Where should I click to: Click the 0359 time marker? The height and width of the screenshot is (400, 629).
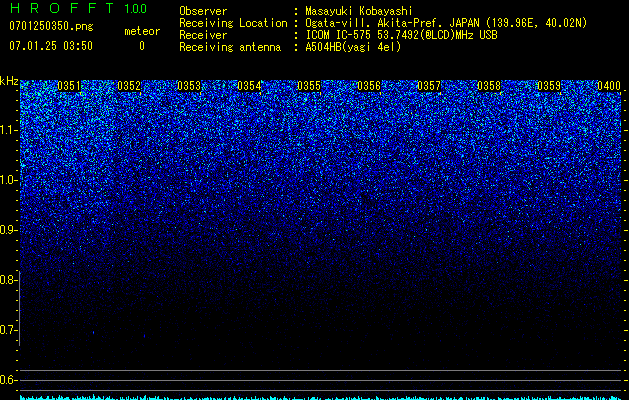click(549, 86)
